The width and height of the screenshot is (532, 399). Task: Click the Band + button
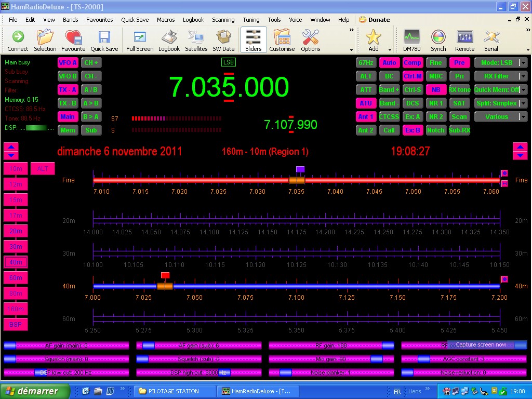click(389, 89)
